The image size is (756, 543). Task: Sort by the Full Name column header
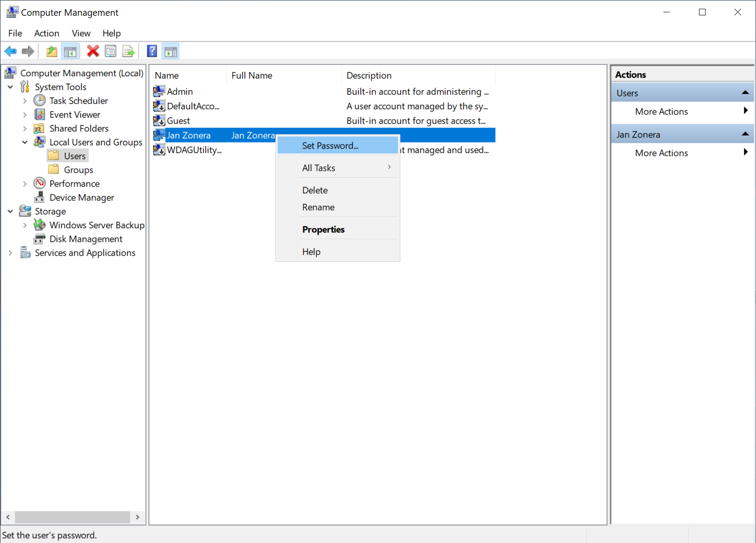284,75
